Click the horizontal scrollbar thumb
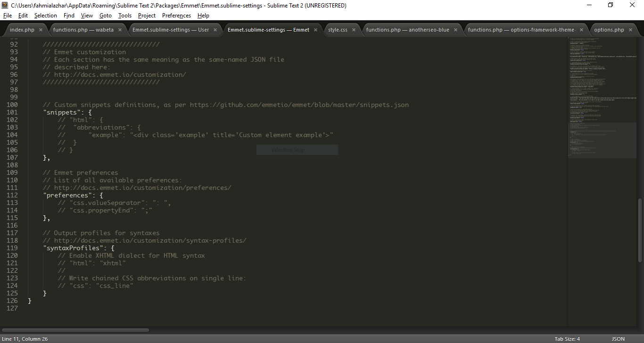644x343 pixels. click(75, 330)
